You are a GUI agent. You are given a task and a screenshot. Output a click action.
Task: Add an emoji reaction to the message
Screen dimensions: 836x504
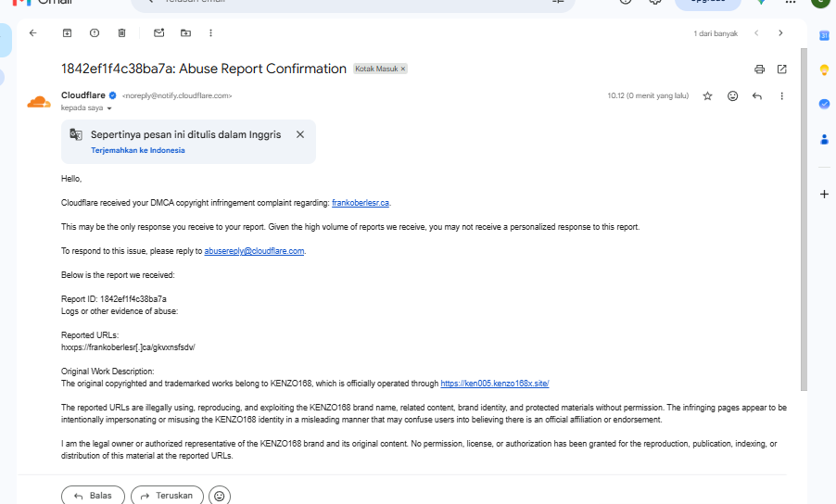coord(732,96)
